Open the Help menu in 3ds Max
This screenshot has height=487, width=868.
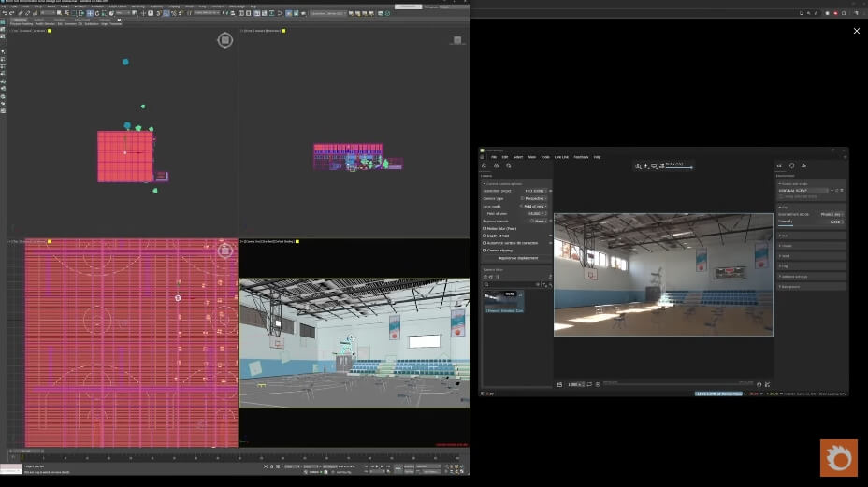point(253,7)
